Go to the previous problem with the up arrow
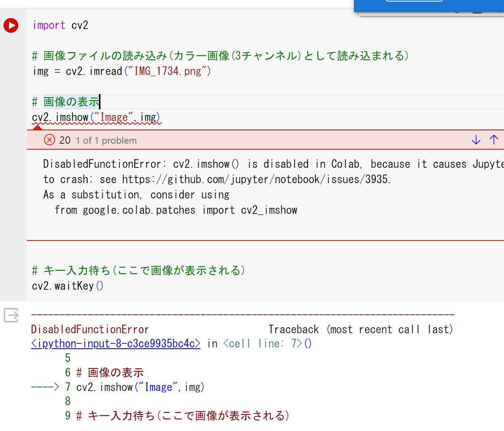The width and height of the screenshot is (504, 431). click(x=494, y=140)
